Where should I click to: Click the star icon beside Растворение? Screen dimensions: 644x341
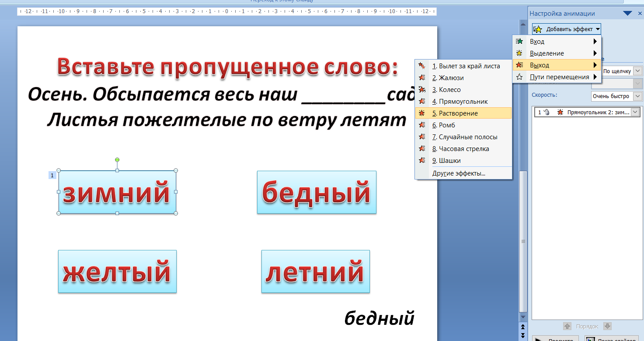422,113
